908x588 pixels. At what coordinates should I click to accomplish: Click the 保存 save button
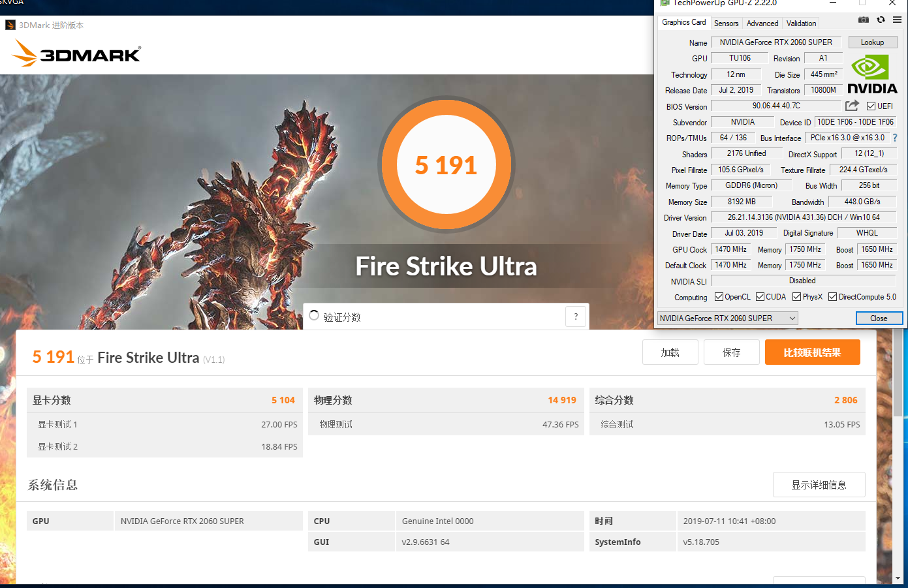(732, 352)
